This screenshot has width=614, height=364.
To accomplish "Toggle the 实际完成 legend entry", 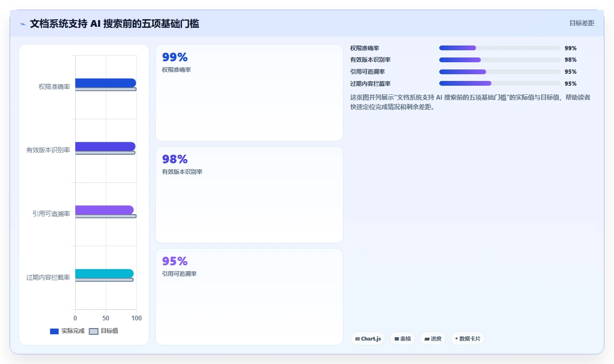I will pyautogui.click(x=67, y=331).
